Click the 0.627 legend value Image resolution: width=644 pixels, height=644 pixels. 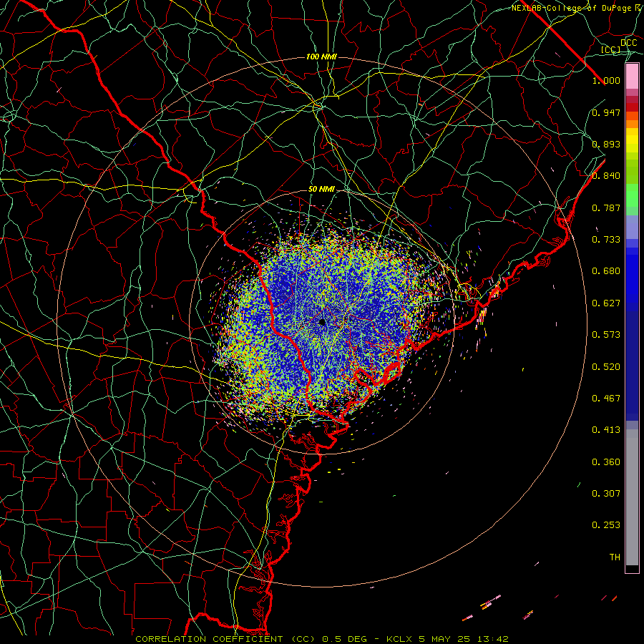pos(606,303)
